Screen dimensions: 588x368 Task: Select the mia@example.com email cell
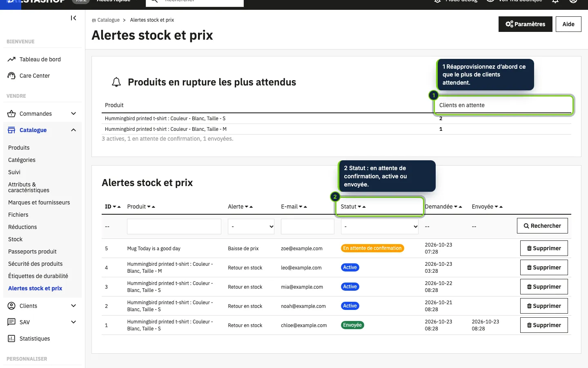click(x=302, y=287)
